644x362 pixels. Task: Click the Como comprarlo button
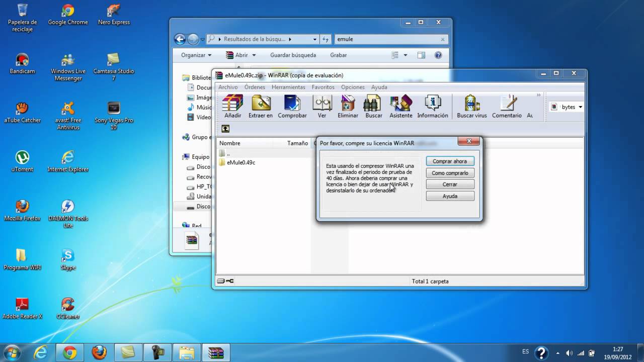pos(450,173)
